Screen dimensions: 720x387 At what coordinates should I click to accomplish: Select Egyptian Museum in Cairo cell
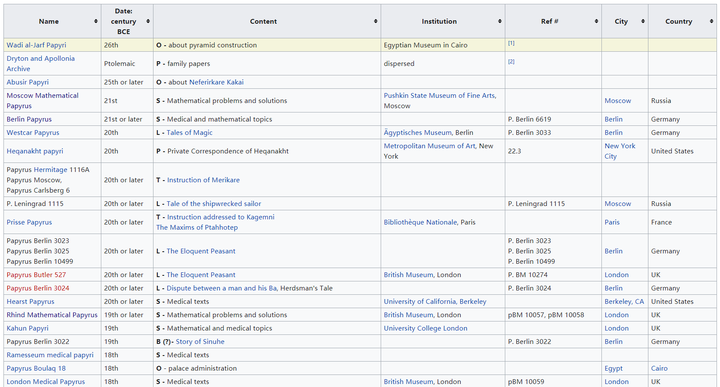click(443, 45)
